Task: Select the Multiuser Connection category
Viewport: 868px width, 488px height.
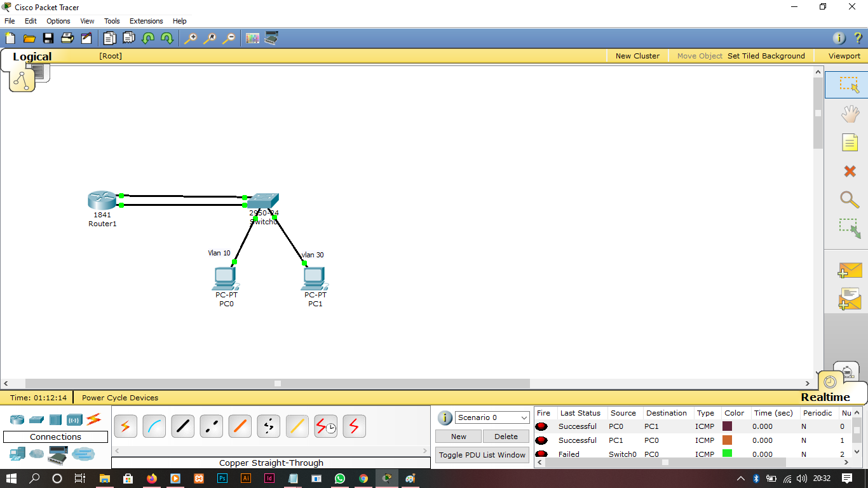Action: [83, 454]
